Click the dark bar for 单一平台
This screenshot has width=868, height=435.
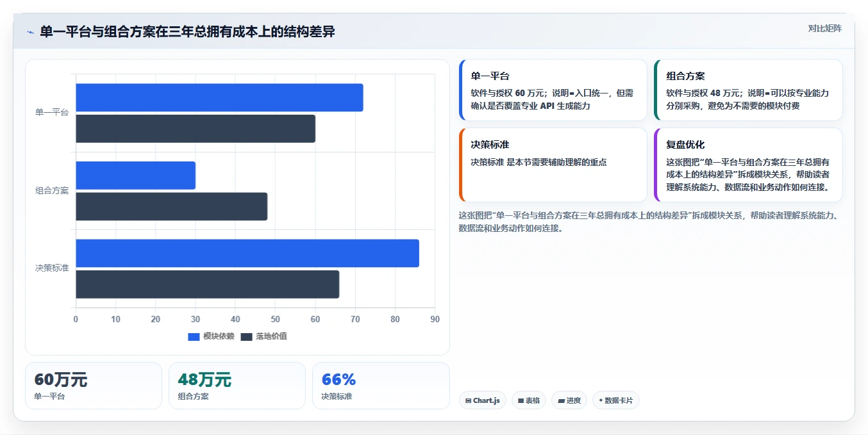click(x=196, y=129)
